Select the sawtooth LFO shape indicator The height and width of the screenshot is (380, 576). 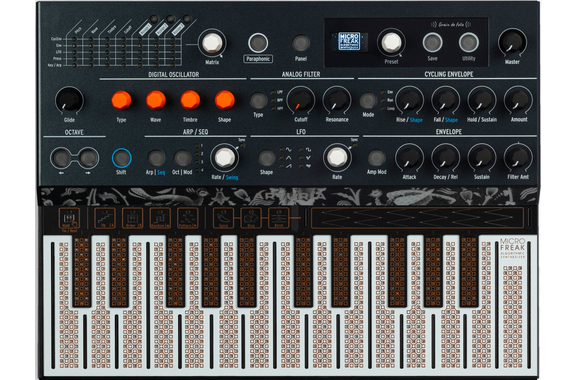[x=286, y=166]
